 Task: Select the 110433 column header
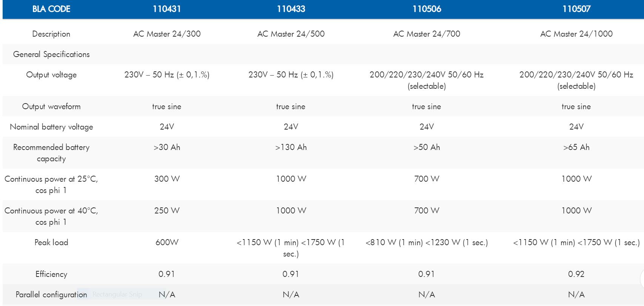pyautogui.click(x=291, y=9)
